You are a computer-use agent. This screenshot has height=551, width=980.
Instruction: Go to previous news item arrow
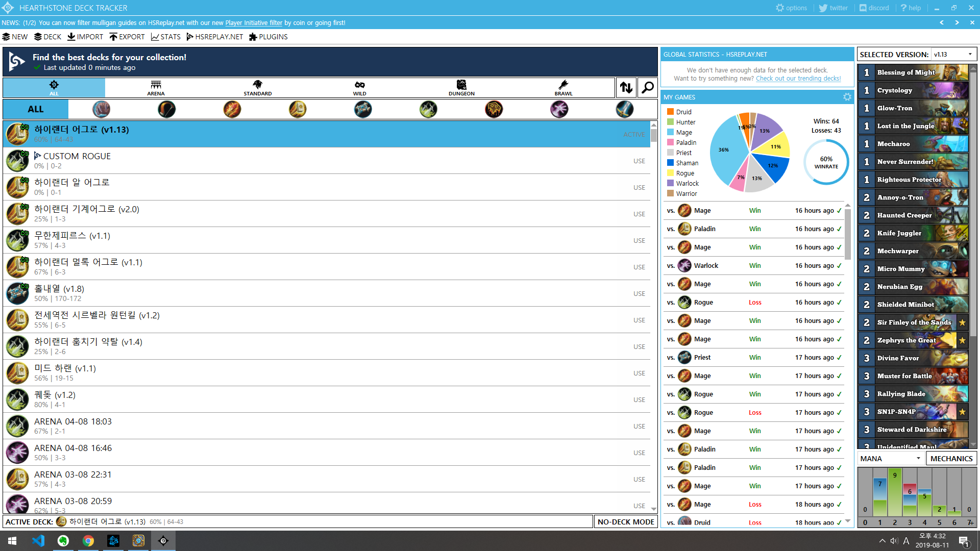pos(942,22)
